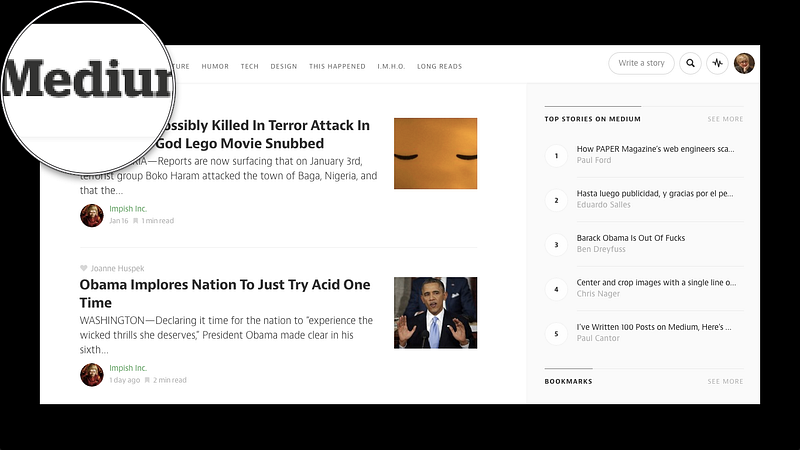Open the user profile avatar
The image size is (800, 450).
[744, 63]
